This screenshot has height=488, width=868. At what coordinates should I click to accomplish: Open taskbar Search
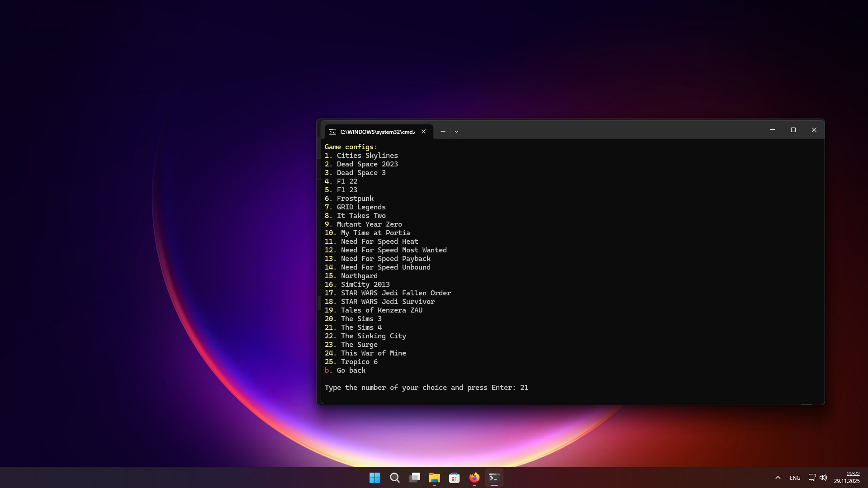tap(394, 478)
